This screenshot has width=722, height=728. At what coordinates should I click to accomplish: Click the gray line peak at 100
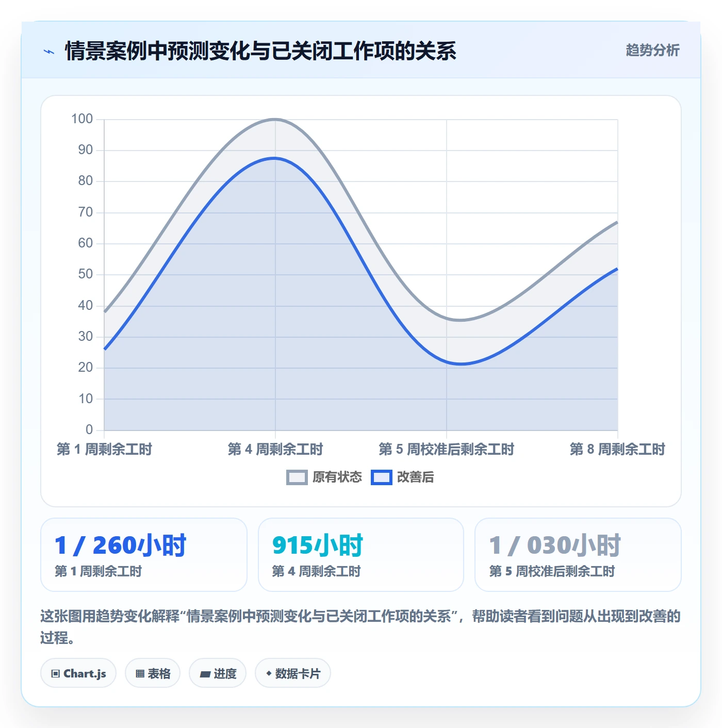[x=275, y=119]
